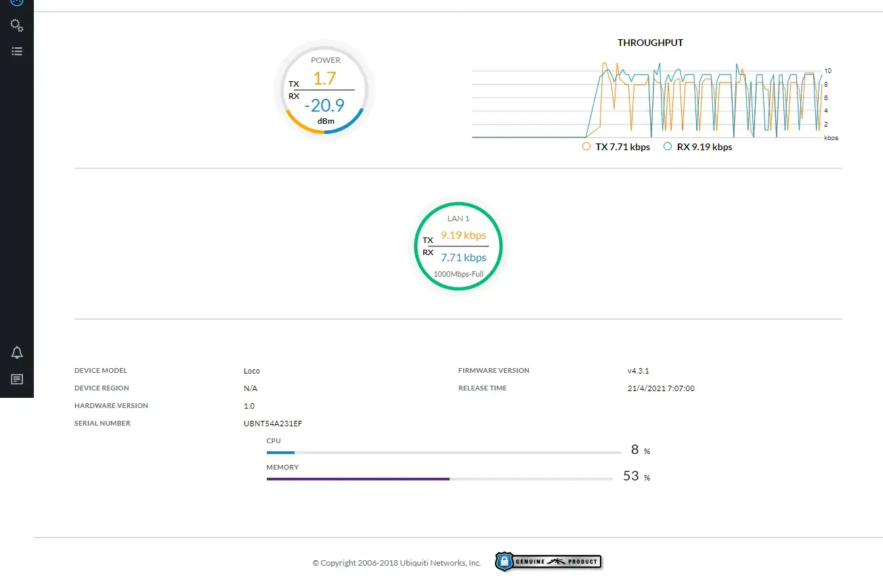The height and width of the screenshot is (588, 883).
Task: Click the Genuine Product badge
Action: [548, 562]
